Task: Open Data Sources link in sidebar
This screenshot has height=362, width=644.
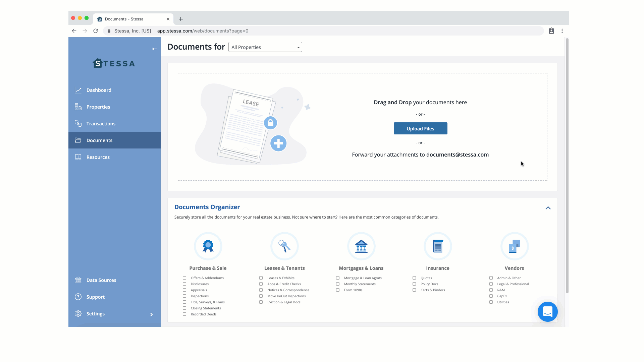Action: tap(101, 280)
